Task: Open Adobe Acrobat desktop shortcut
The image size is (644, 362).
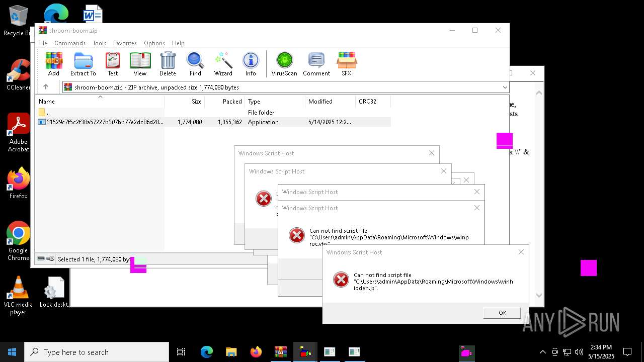Action: (x=19, y=133)
